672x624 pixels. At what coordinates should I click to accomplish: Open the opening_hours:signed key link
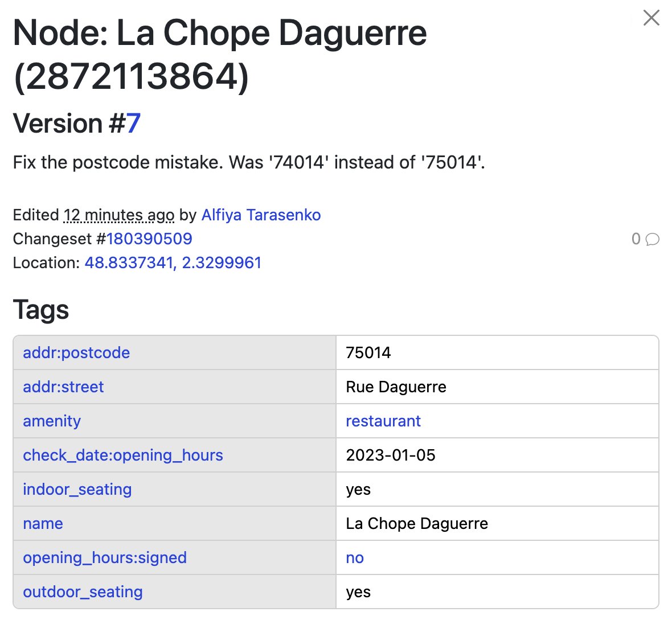(105, 557)
